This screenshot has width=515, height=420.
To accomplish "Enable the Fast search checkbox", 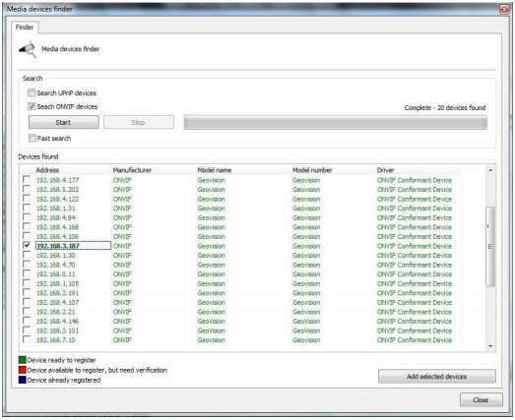I will pos(32,138).
